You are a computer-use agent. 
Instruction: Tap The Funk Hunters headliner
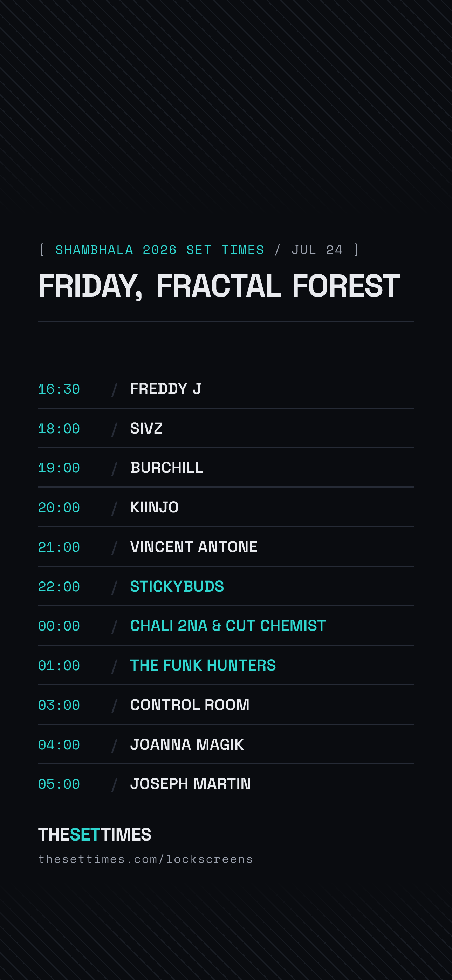pos(203,665)
